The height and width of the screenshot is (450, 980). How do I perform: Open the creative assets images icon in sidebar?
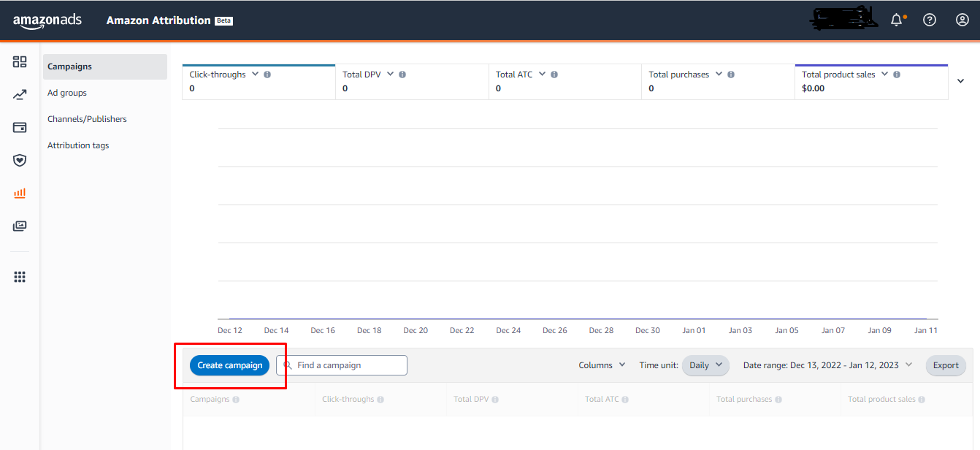[x=20, y=226]
